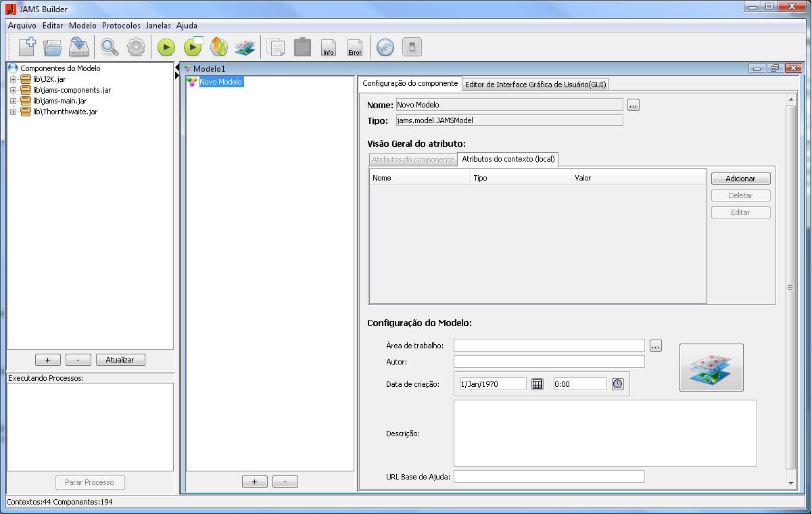
Task: Click the open folder toolbar icon
Action: point(53,47)
